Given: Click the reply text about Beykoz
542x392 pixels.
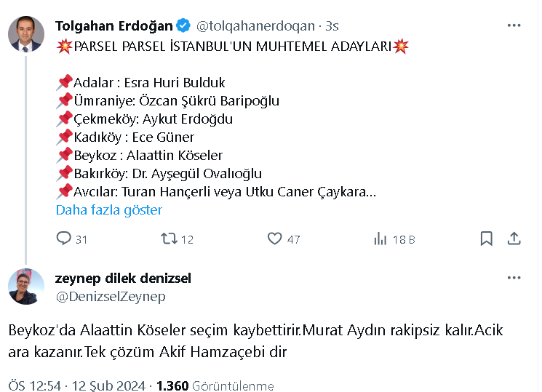Looking at the screenshot, I should point(255,341).
